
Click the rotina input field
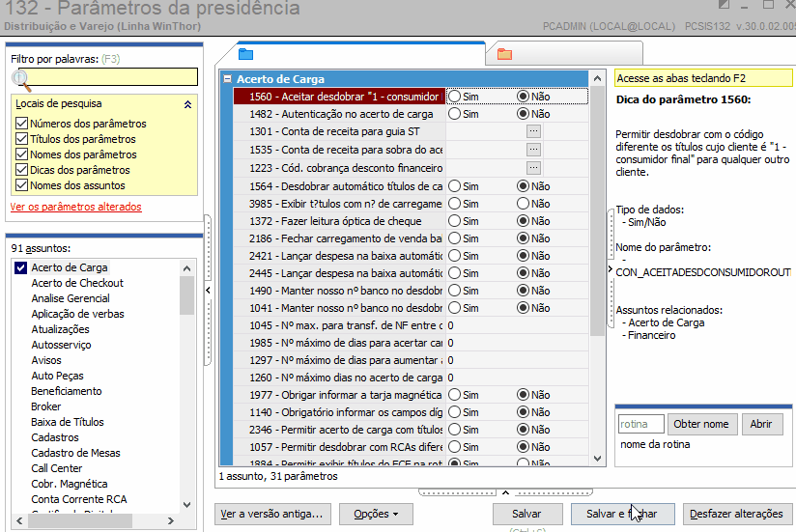(641, 424)
